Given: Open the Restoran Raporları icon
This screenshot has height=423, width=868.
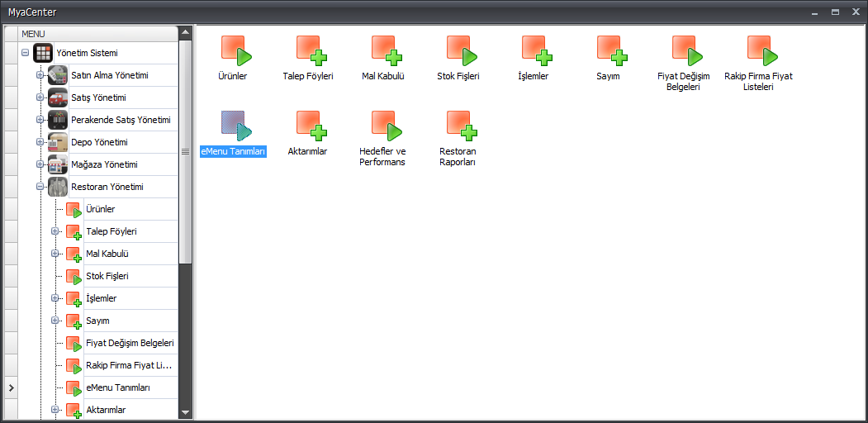Looking at the screenshot, I should 462,126.
